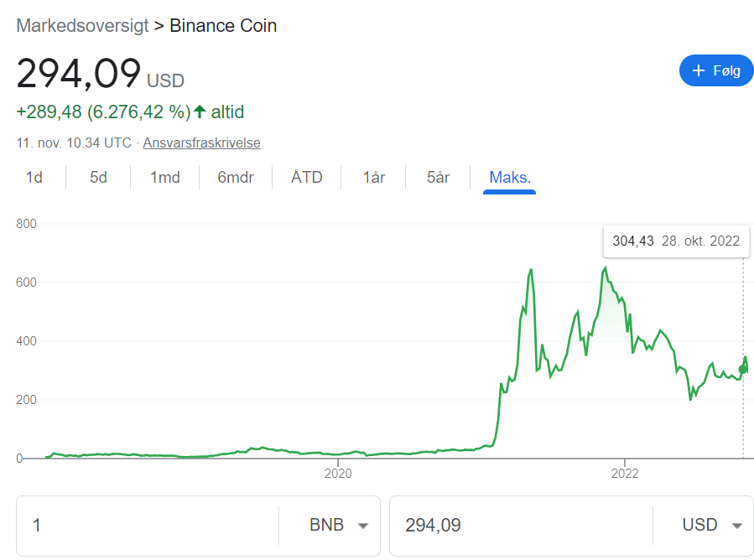Select the 1d time range tab

pos(34,178)
